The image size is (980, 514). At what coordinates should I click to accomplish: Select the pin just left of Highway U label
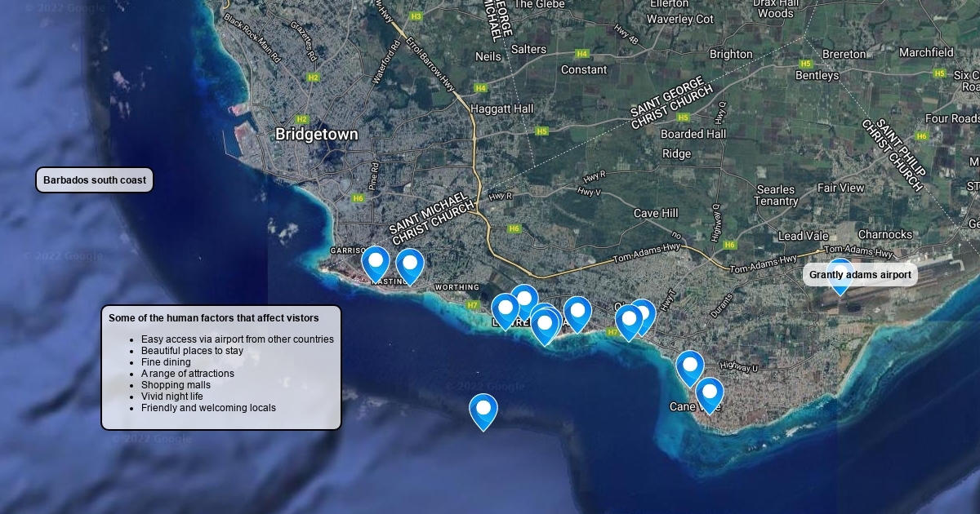690,367
